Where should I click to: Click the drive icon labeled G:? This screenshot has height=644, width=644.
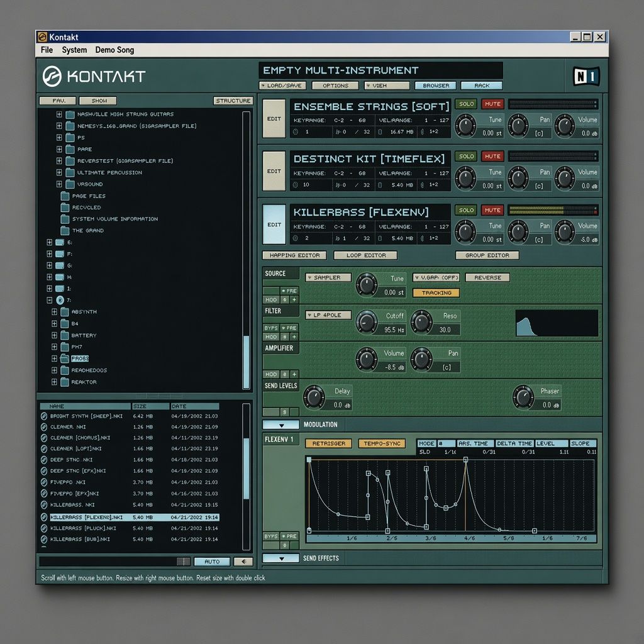60,265
